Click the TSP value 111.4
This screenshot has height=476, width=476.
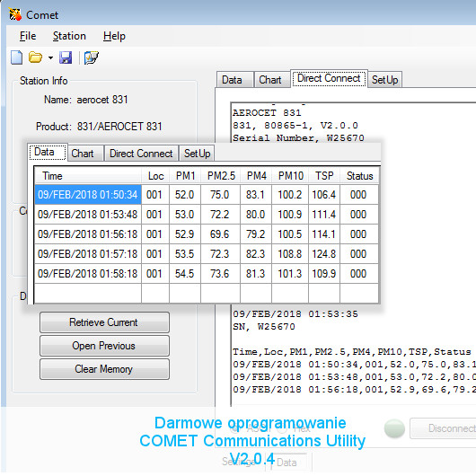pyautogui.click(x=324, y=215)
